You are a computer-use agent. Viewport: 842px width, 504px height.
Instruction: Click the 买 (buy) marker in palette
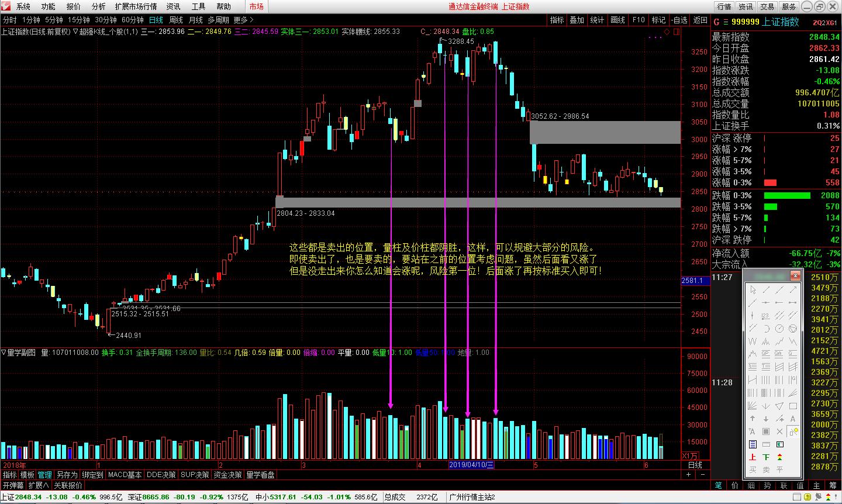pos(753,470)
